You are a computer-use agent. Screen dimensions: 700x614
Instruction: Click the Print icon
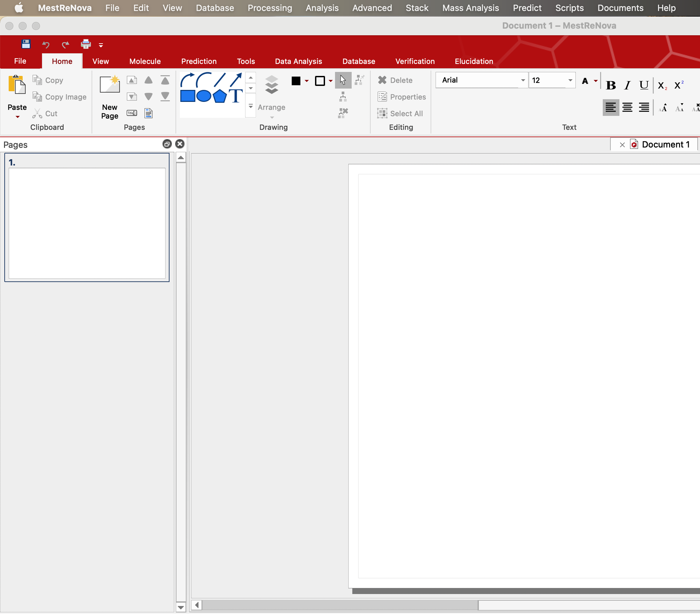(x=86, y=44)
